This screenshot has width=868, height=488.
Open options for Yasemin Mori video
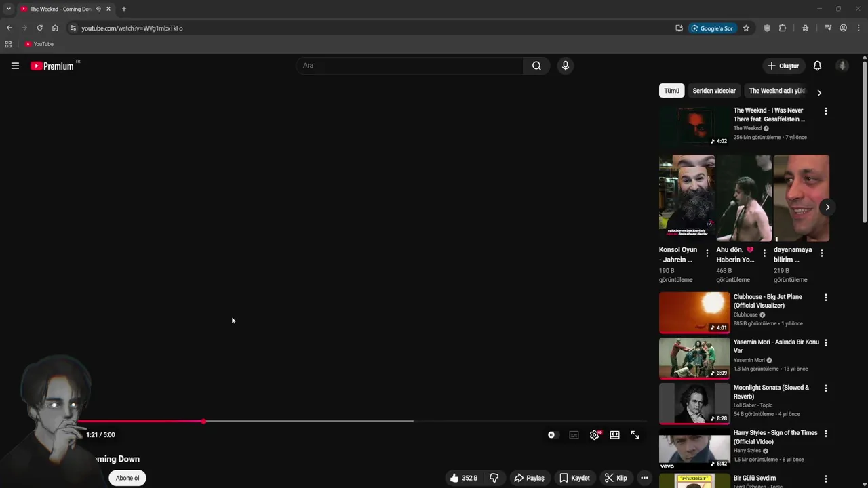(825, 343)
